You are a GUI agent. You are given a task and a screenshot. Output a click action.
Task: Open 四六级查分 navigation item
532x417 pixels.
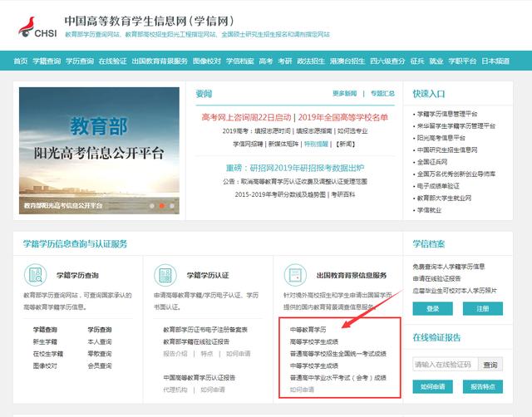coord(387,61)
